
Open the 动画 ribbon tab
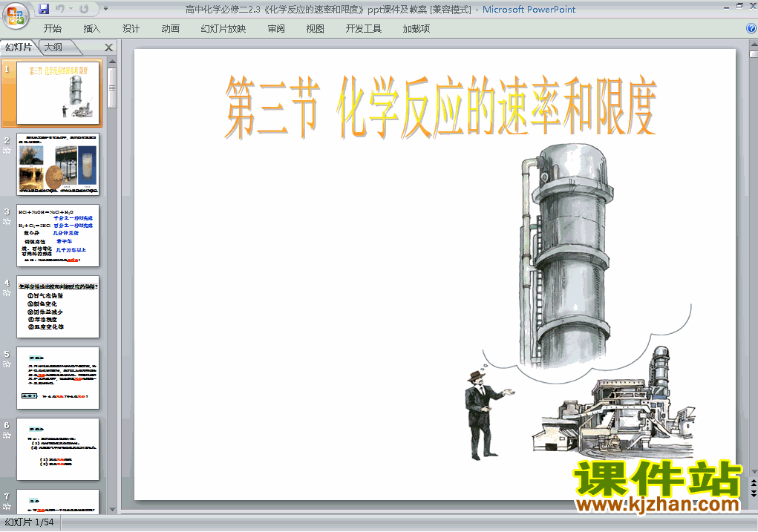(170, 29)
